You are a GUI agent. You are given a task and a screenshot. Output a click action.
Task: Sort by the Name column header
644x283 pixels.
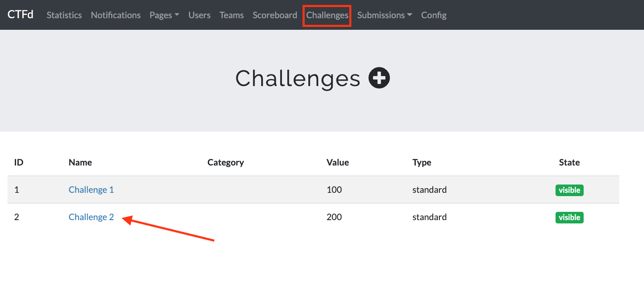click(x=80, y=163)
